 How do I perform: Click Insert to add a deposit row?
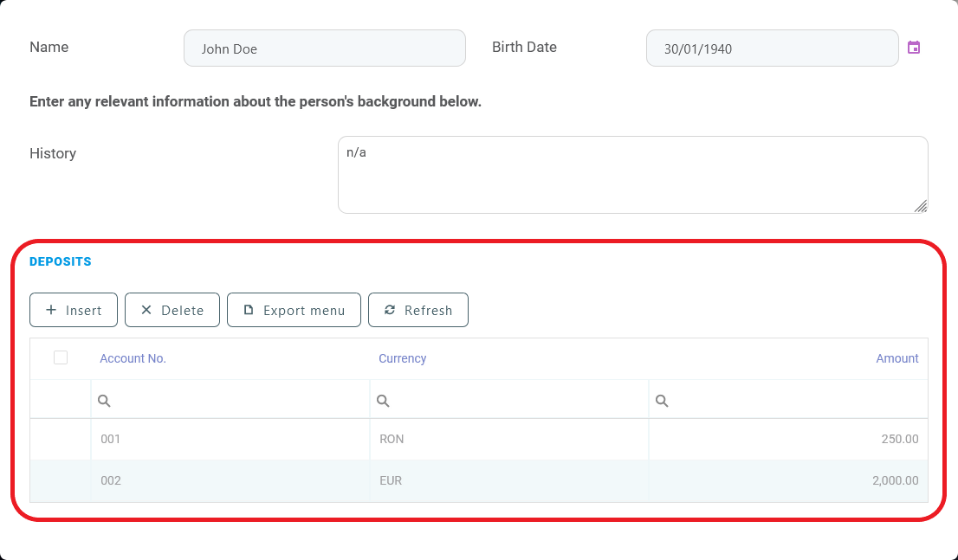click(74, 309)
